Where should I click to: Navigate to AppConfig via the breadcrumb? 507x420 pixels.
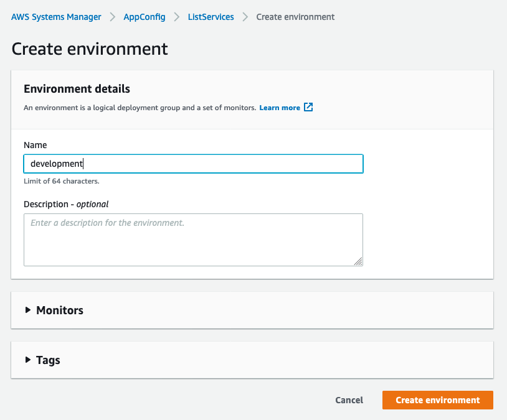(145, 17)
